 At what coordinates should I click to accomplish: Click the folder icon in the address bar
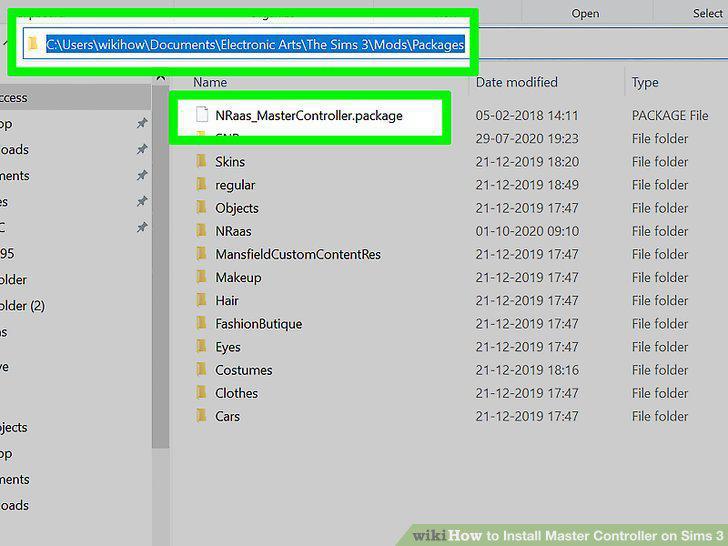pos(32,44)
